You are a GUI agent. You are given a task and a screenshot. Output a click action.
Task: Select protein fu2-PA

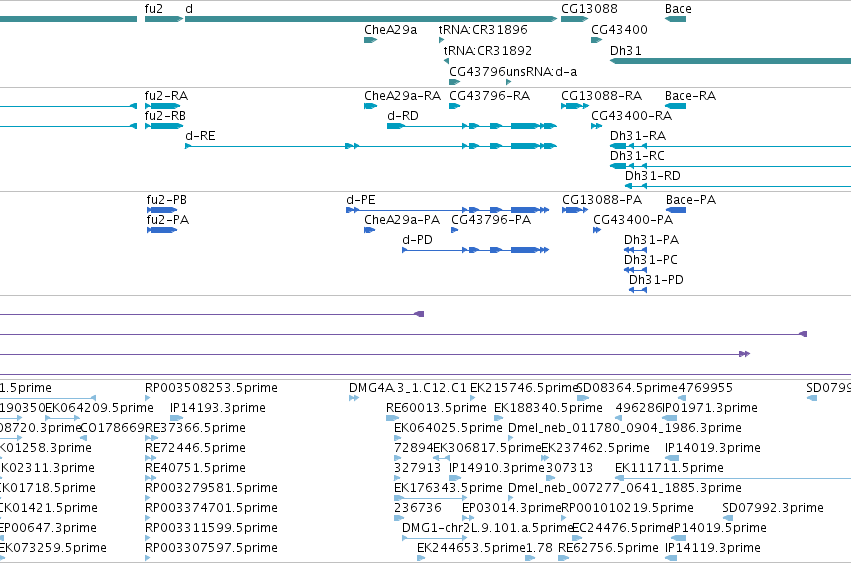point(162,230)
